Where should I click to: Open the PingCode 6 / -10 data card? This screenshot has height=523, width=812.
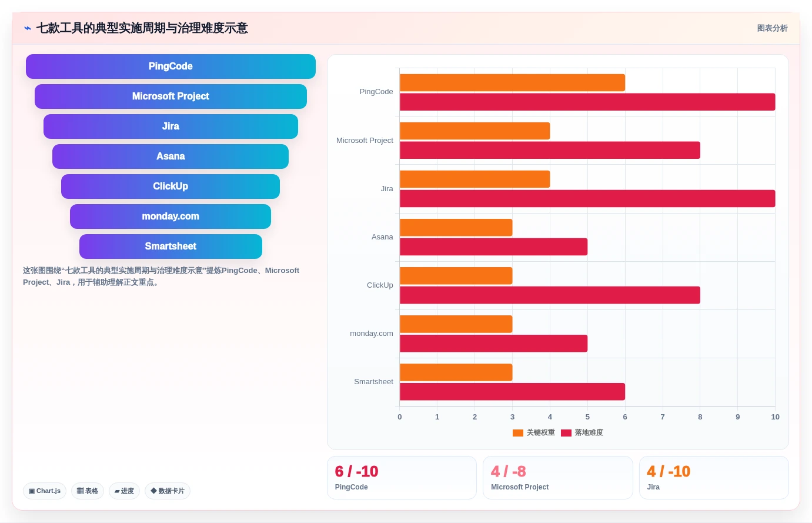(402, 478)
